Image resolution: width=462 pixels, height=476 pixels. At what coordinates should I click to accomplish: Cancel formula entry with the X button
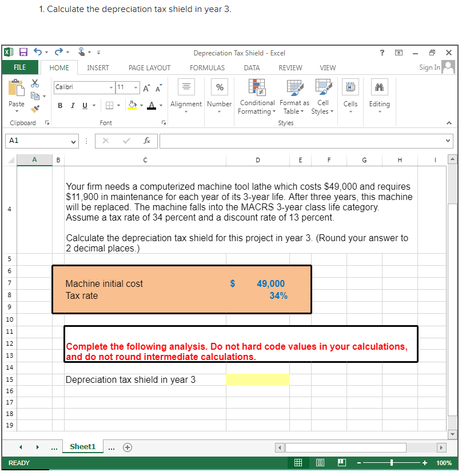pyautogui.click(x=106, y=141)
